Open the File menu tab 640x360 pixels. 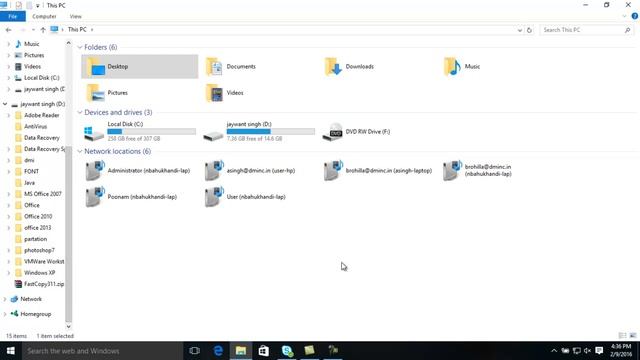click(x=13, y=16)
